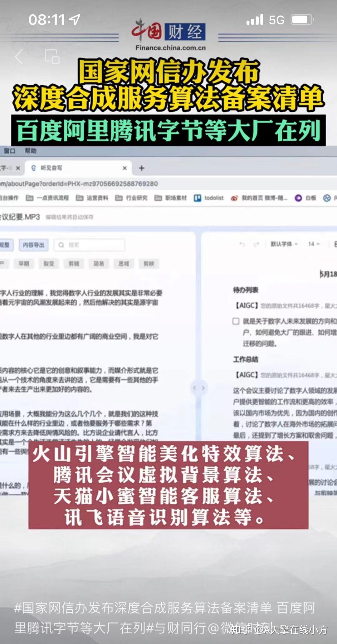Viewport: 337px width, 644px height.
Task: Open the todolist Trello bookmark
Action: (x=209, y=198)
